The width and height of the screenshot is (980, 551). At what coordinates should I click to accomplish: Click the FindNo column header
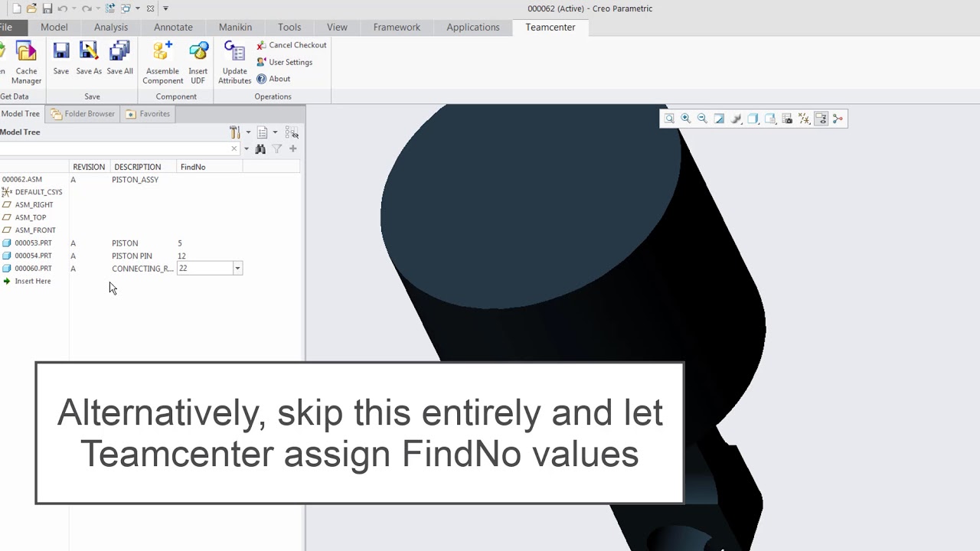coord(209,167)
